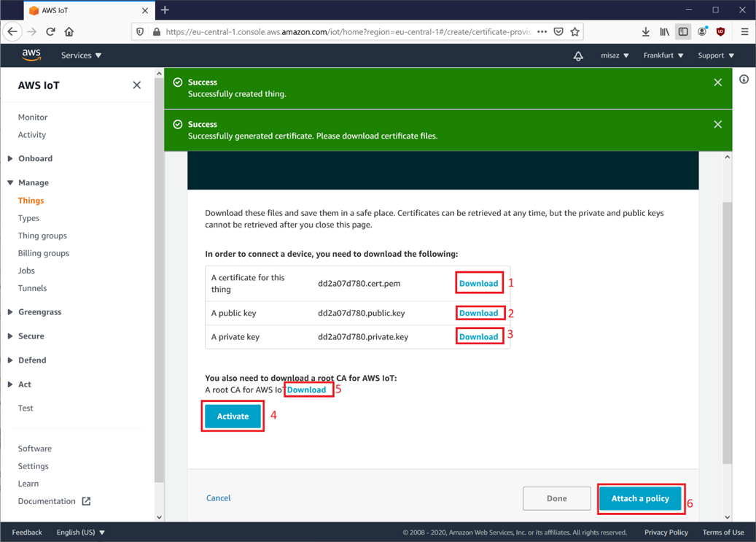This screenshot has width=756, height=542.
Task: Close the AWS IoT browser tab
Action: [144, 10]
